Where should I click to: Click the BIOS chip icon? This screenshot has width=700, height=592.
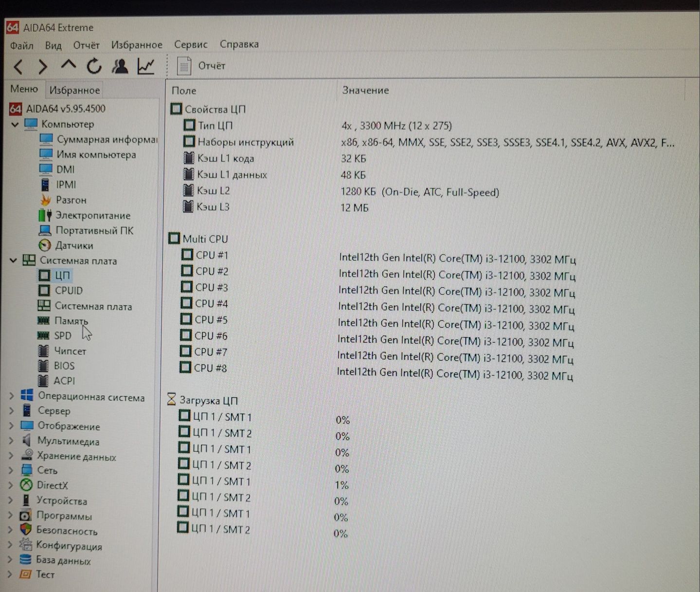click(43, 366)
